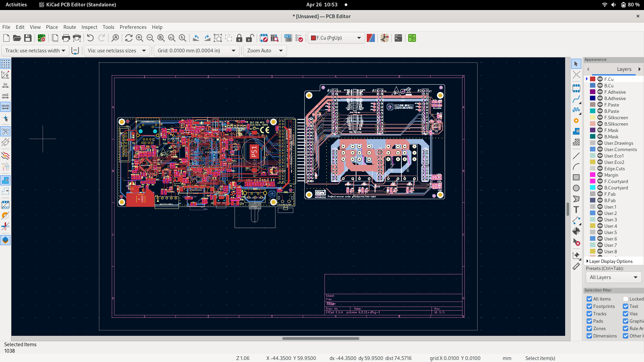Select the Route Tracks tool

[576, 99]
